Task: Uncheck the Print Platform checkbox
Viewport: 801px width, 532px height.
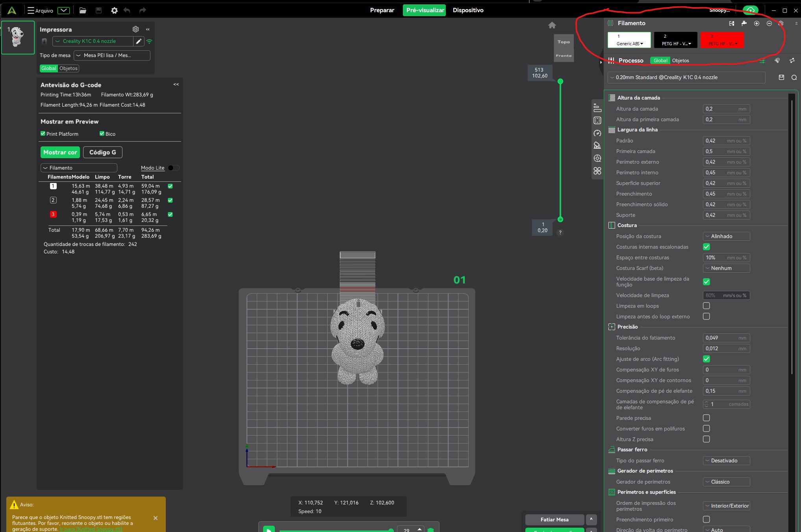Action: [43, 134]
